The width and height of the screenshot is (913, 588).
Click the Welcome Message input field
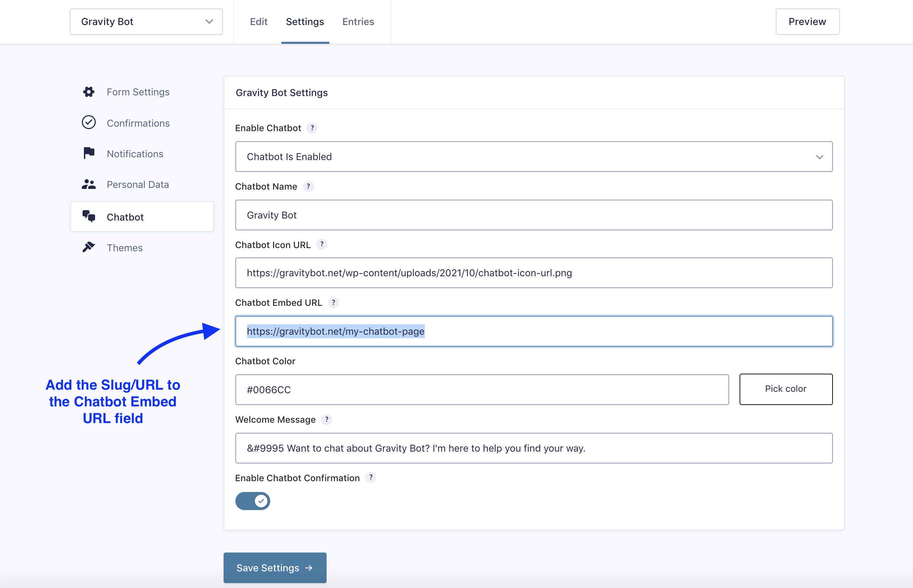pos(534,448)
